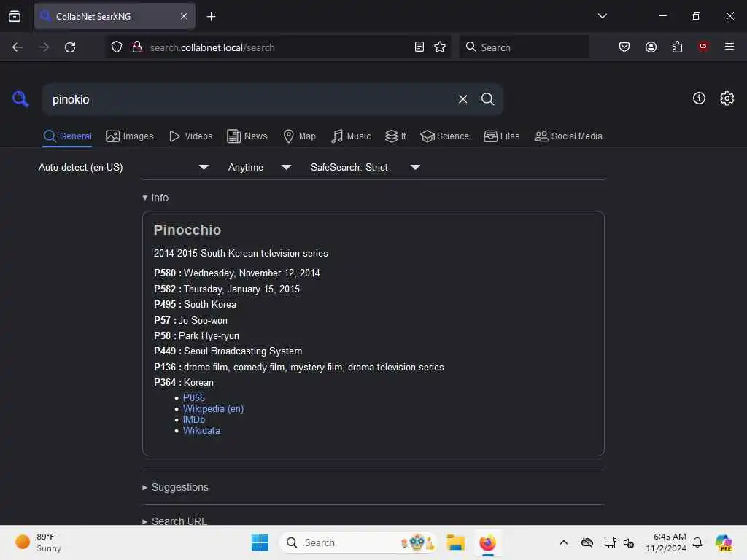
Task: Click the text 'Park Hye-ryun'
Action: (209, 335)
